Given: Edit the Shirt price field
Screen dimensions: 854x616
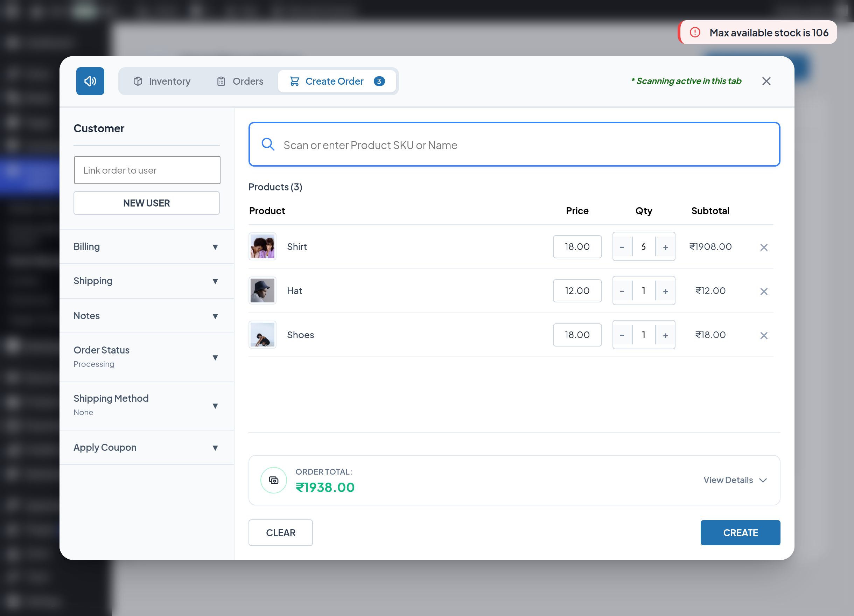Looking at the screenshot, I should (577, 247).
